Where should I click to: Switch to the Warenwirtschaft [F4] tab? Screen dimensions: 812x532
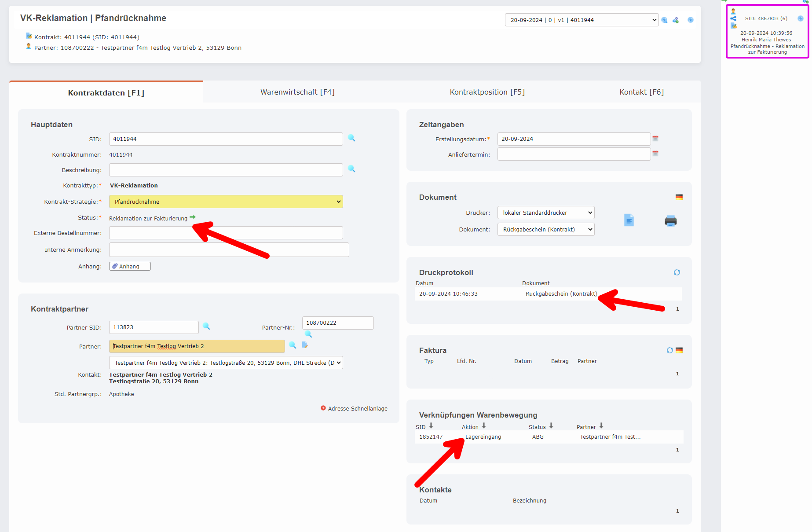[297, 92]
